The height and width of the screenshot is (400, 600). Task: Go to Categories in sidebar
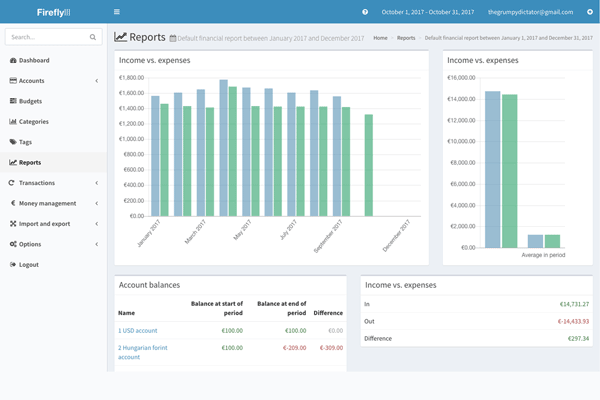point(33,121)
